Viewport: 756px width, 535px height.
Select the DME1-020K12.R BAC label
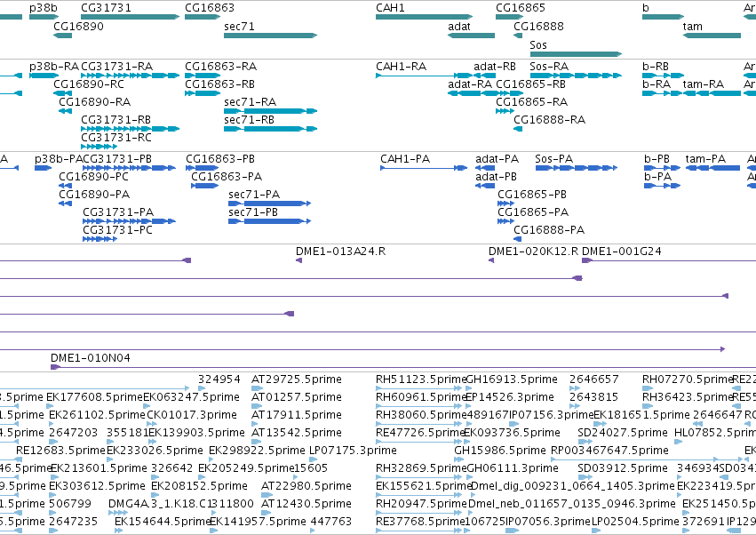533,252
